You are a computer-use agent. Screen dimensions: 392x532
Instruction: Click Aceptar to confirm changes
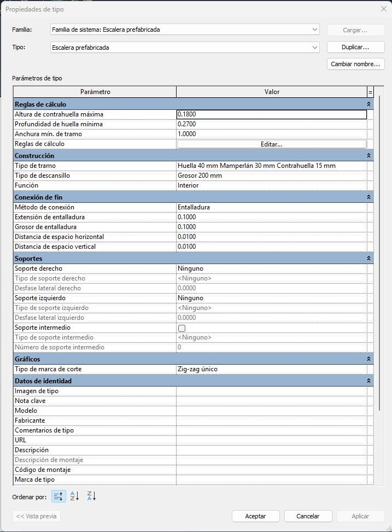point(255,516)
